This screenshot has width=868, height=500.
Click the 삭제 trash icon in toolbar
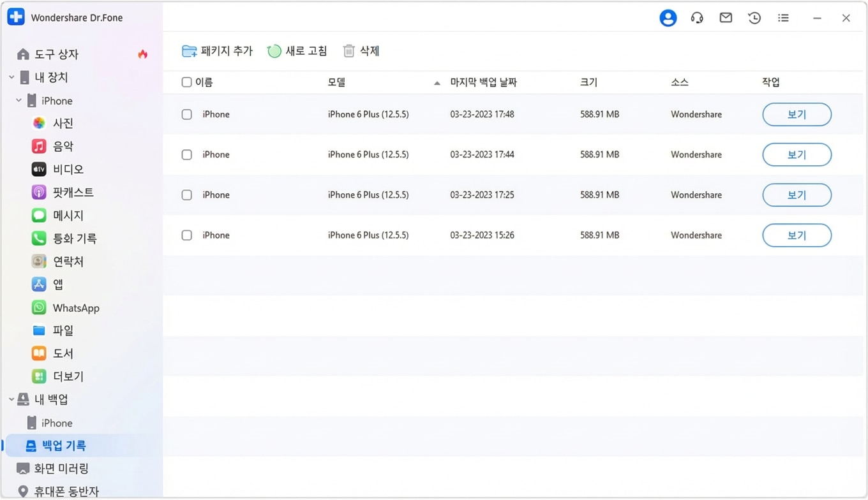tap(348, 51)
